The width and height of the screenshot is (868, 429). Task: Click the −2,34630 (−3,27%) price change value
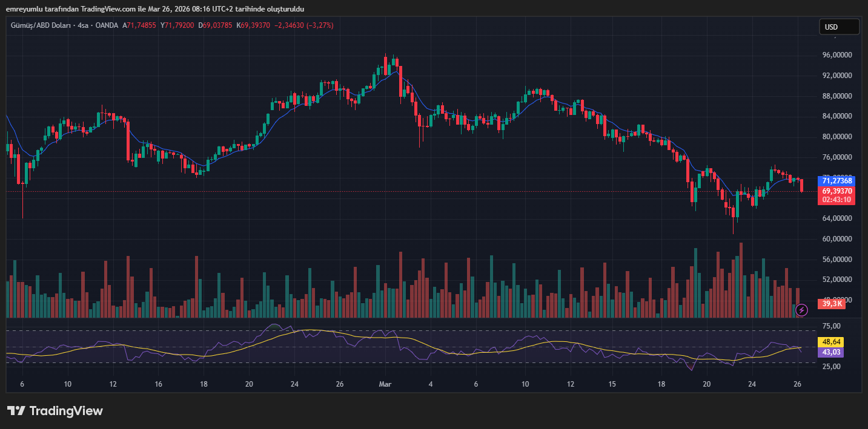point(303,25)
